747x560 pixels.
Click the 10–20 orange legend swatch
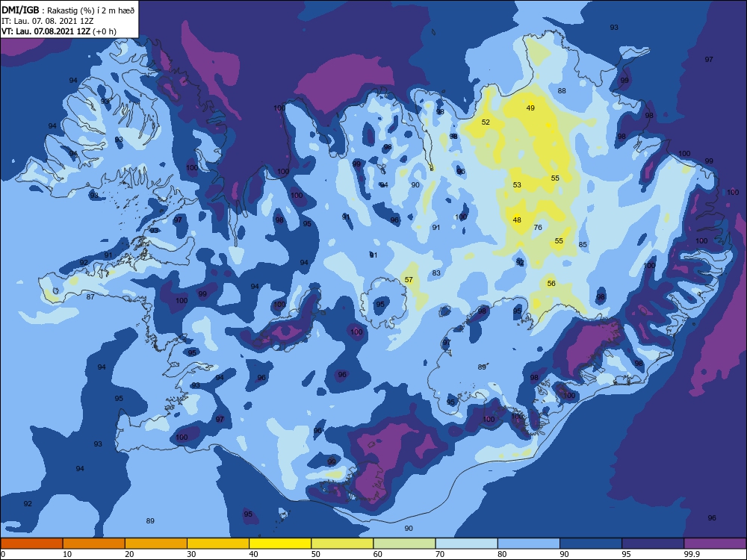coord(94,544)
